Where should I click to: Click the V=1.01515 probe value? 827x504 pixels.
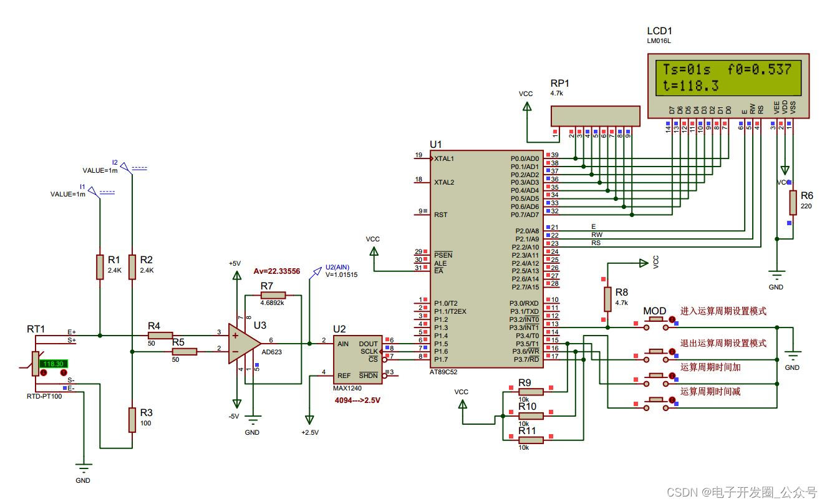(x=342, y=274)
